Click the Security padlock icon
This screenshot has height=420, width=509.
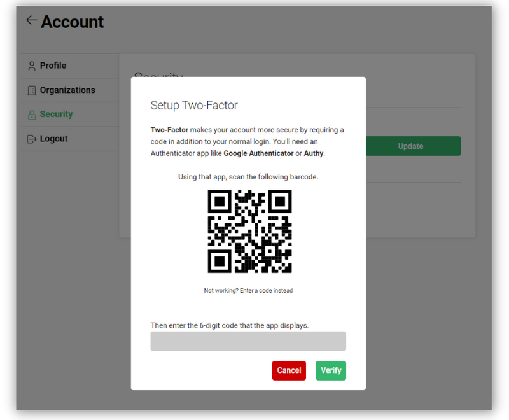point(32,115)
